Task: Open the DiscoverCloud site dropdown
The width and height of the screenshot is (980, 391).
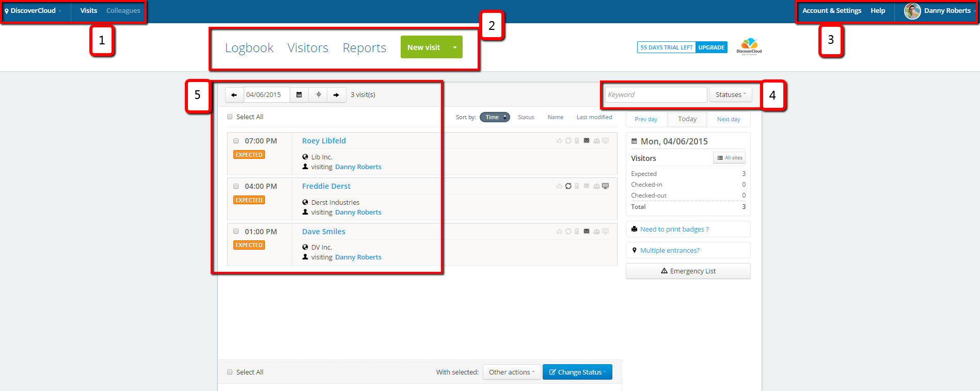Action: tap(33, 11)
